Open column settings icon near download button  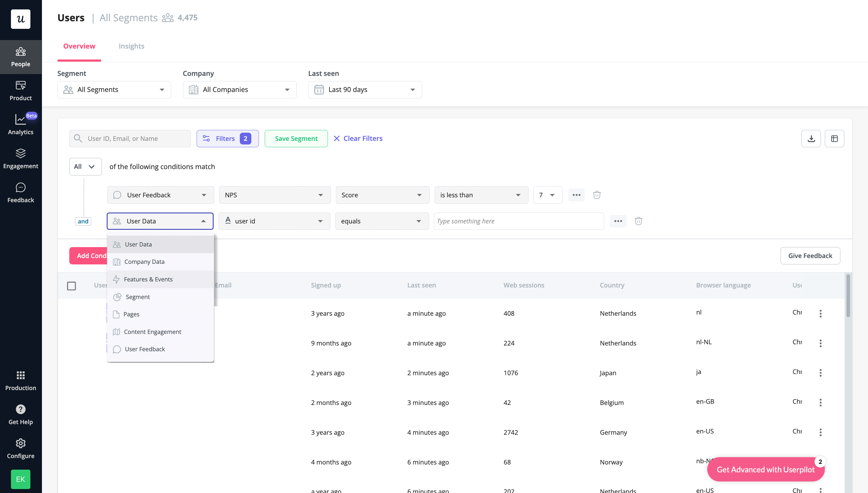[x=835, y=138]
